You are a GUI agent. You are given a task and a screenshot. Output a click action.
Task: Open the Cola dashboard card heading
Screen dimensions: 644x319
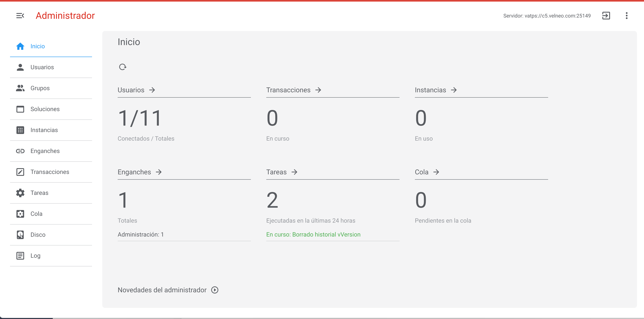(422, 172)
